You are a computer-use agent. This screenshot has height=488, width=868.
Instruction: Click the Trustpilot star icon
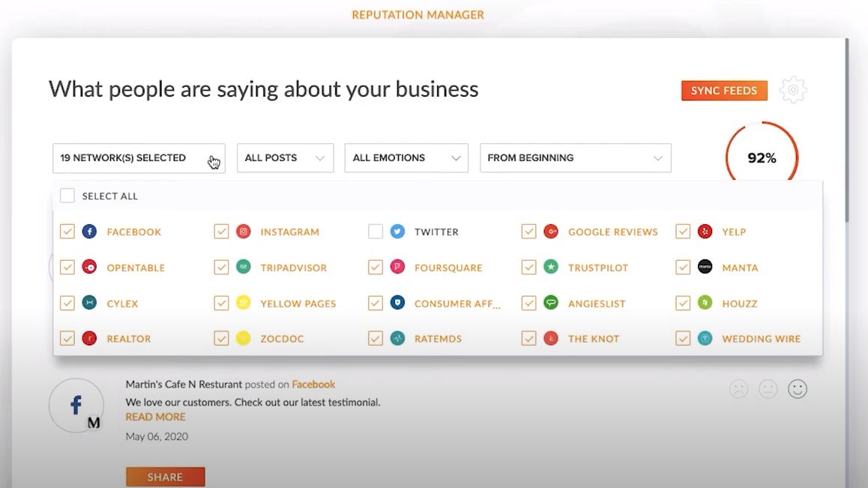[551, 267]
